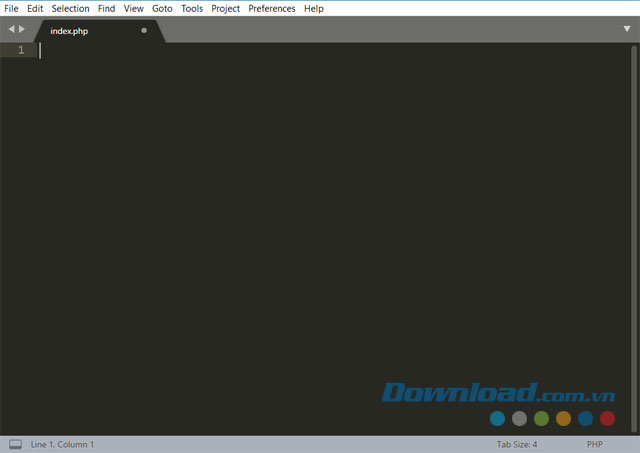
Task: Open the Help menu
Action: (313, 8)
